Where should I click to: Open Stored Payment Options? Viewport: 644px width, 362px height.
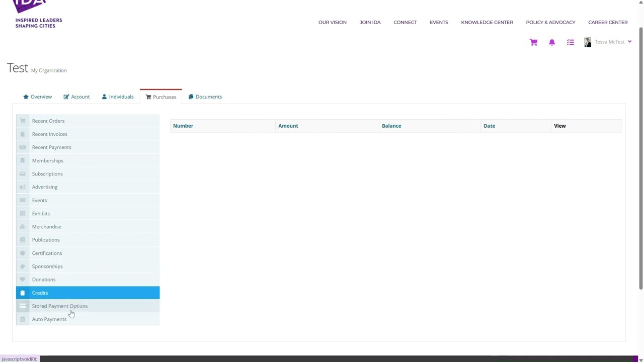pyautogui.click(x=88, y=306)
